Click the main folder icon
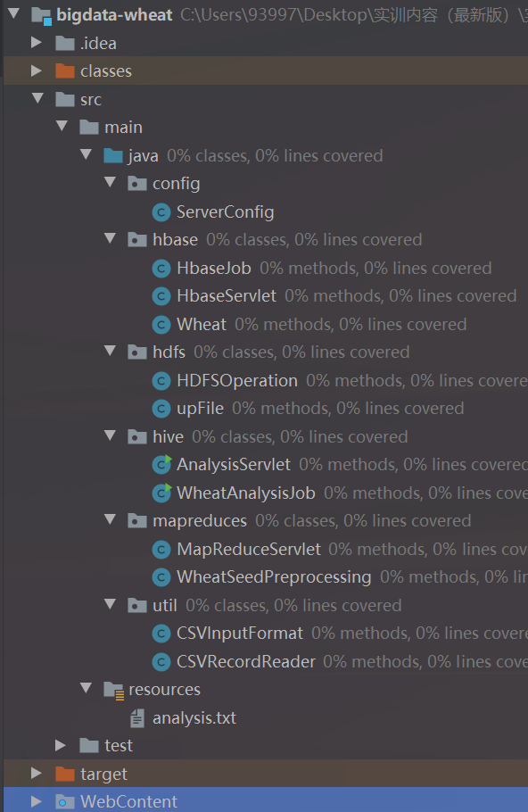This screenshot has width=528, height=812. tap(89, 127)
